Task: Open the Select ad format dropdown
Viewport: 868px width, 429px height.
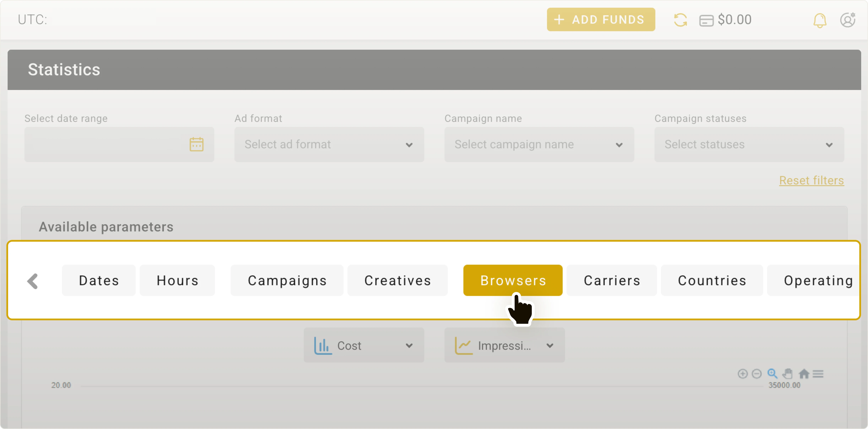Action: point(328,145)
